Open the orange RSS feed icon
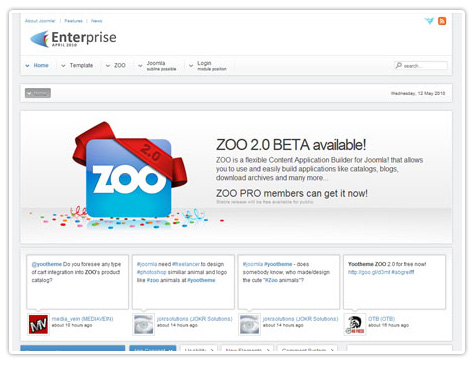 tap(442, 21)
